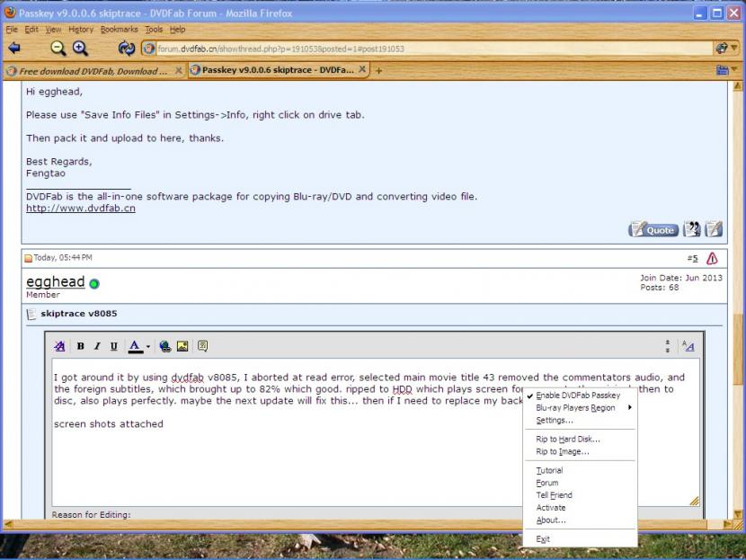
Task: Reload the page with the refresh icon
Action: coord(126,48)
